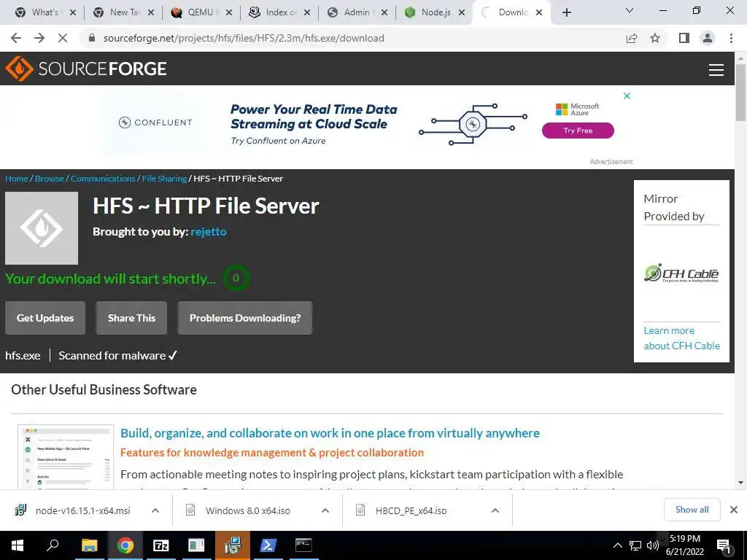Open File Explorer from taskbar
747x560 pixels.
click(89, 545)
